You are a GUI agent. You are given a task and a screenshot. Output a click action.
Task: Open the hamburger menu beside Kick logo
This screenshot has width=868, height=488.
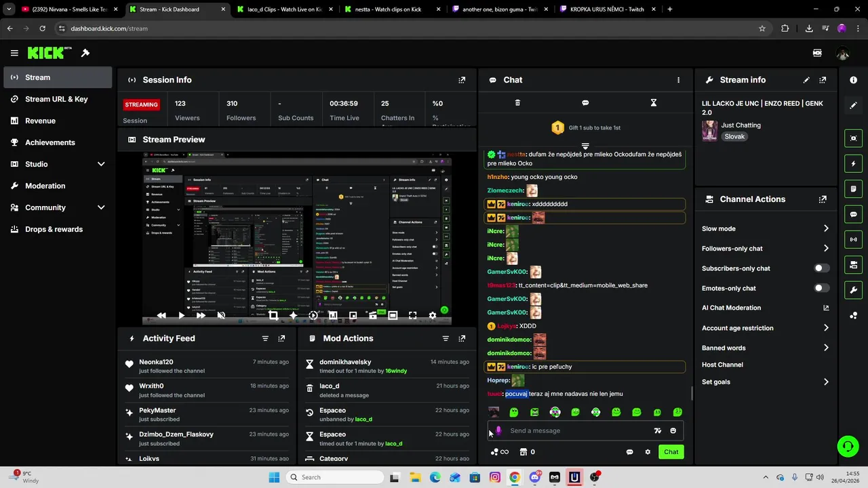(14, 53)
